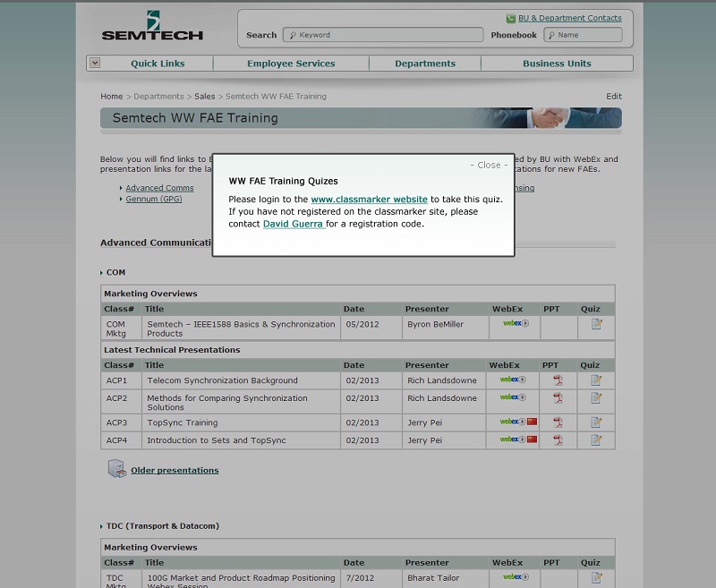The image size is (716, 588).
Task: Open the Quick Links menu
Action: (158, 64)
